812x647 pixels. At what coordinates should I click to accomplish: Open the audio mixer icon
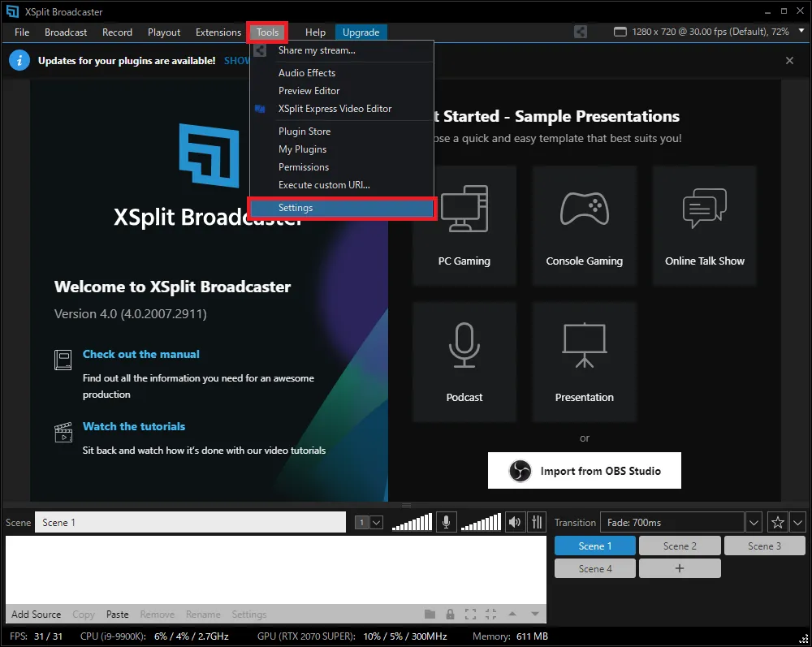tap(537, 522)
